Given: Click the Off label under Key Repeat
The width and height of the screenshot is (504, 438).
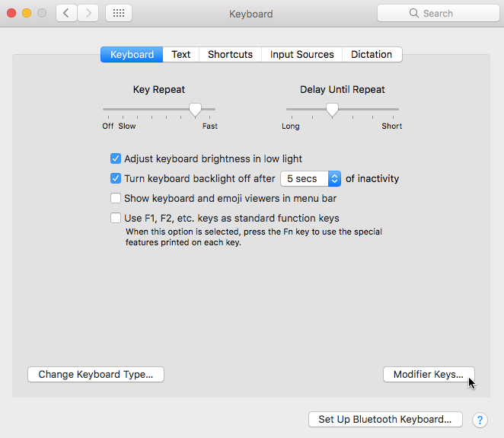Looking at the screenshot, I should [x=108, y=126].
